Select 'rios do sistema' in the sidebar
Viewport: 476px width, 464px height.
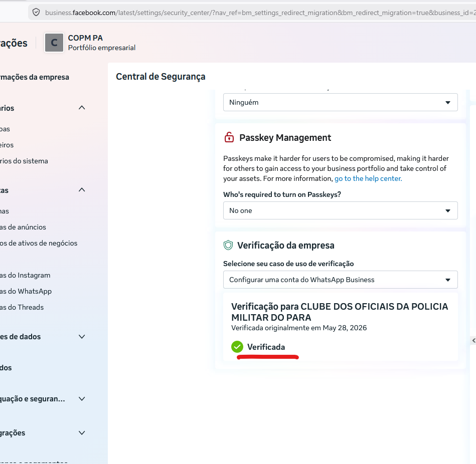pos(24,161)
